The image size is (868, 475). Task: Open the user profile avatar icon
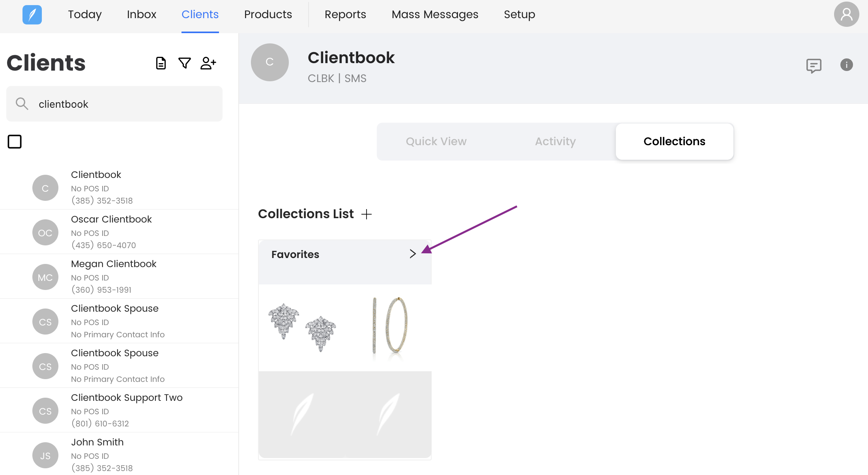click(846, 15)
